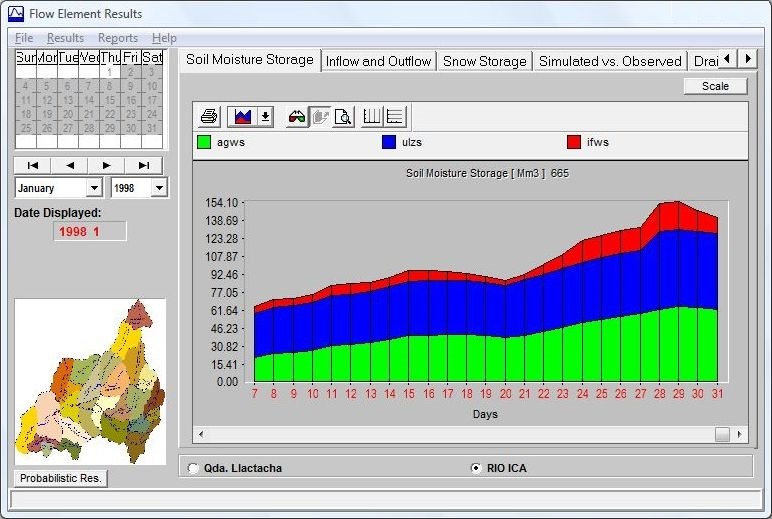The width and height of the screenshot is (772, 519).
Task: Toggle horizontal gridlines icon
Action: [394, 117]
